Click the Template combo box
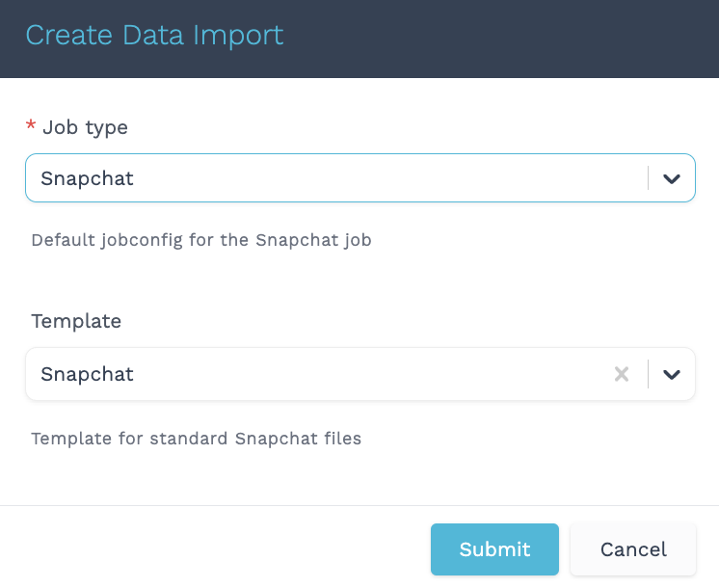The height and width of the screenshot is (588, 719). [x=318, y=374]
